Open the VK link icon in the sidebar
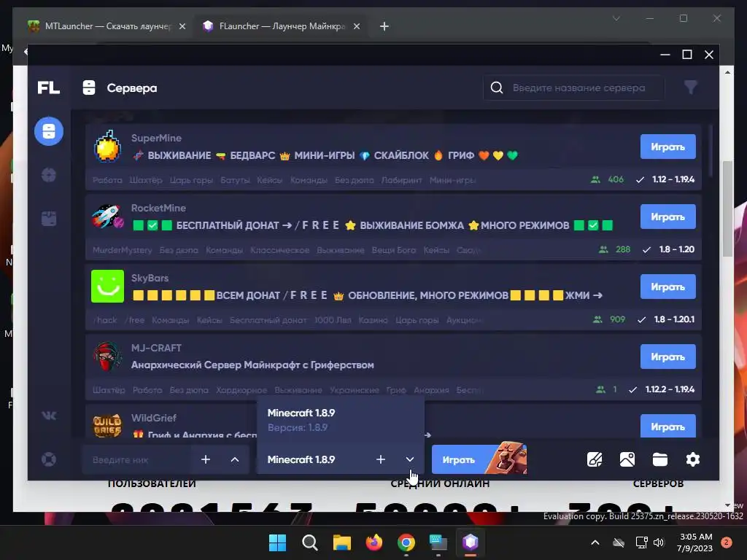The height and width of the screenshot is (560, 747). pos(49,416)
